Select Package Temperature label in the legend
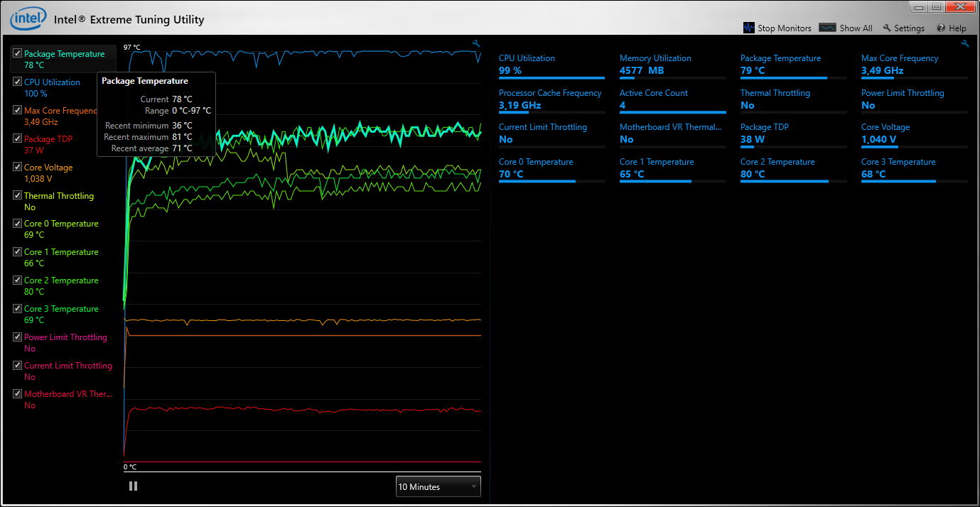The width and height of the screenshot is (980, 507). [64, 54]
